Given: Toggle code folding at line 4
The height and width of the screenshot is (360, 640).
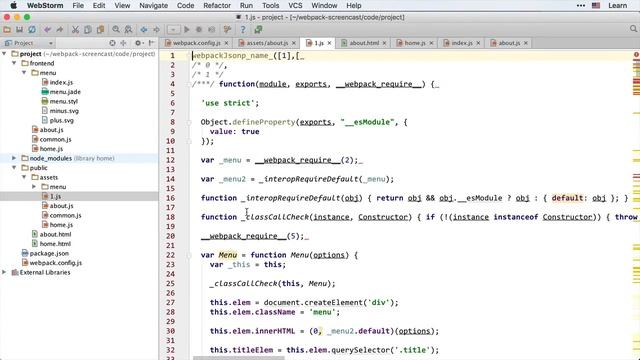Looking at the screenshot, I should pos(189,84).
